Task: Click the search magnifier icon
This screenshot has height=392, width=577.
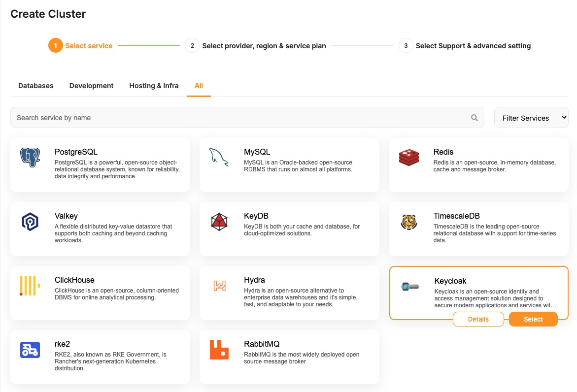Action: [x=475, y=118]
